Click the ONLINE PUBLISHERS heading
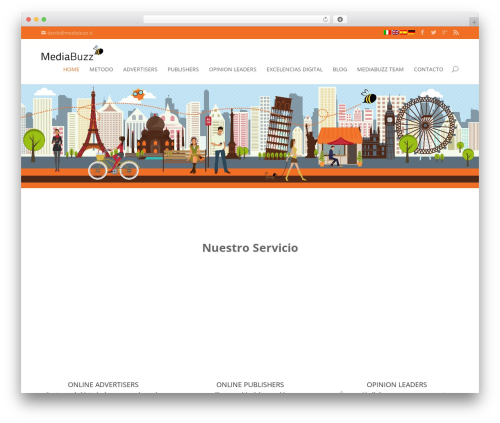Viewport: 500px width, 423px height. (250, 384)
